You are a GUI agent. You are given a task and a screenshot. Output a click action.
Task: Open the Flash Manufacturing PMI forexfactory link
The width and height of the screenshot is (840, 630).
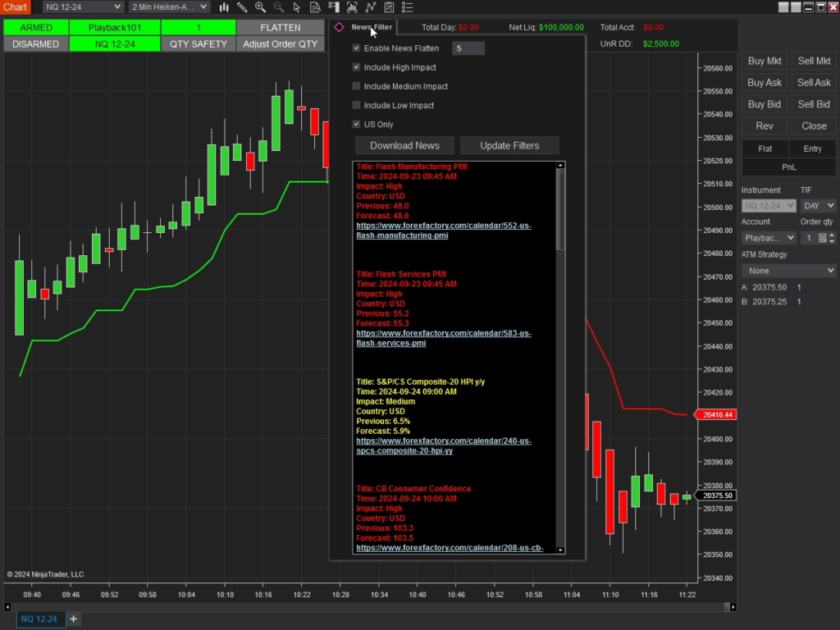point(444,225)
